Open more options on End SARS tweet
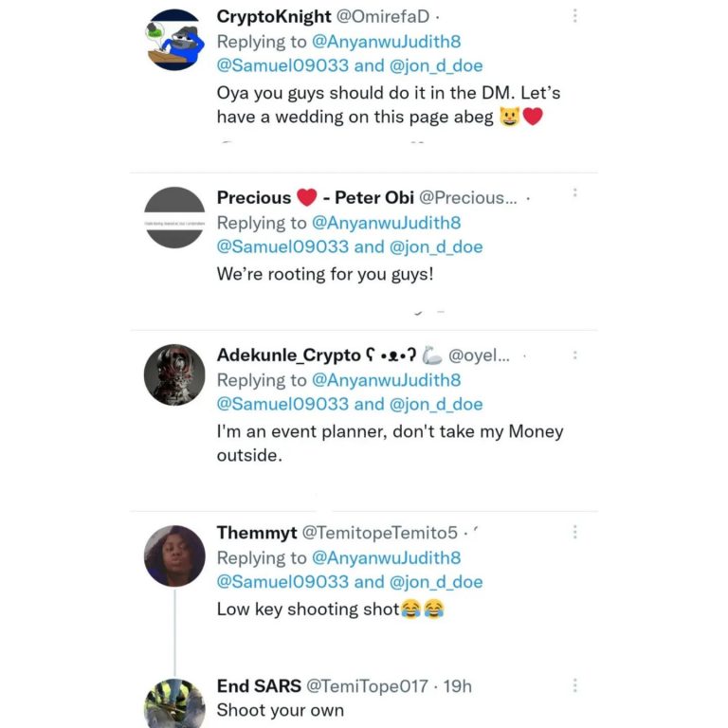Image resolution: width=728 pixels, height=728 pixels. (574, 685)
